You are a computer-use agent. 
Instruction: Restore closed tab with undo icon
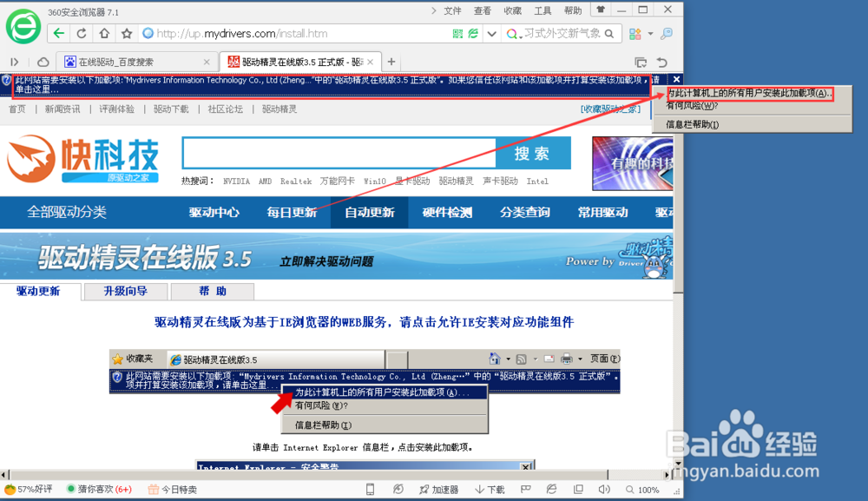click(662, 62)
